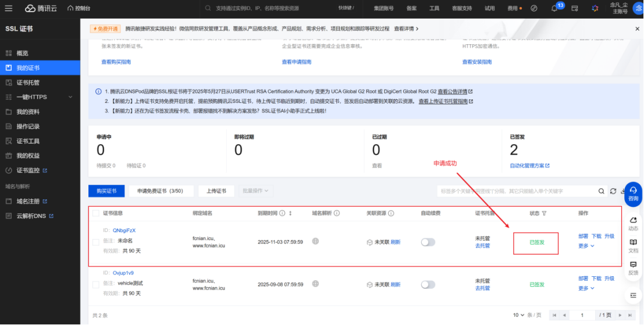Open certificate ID Ovjup1v9 link
644x325 pixels.
coord(123,273)
